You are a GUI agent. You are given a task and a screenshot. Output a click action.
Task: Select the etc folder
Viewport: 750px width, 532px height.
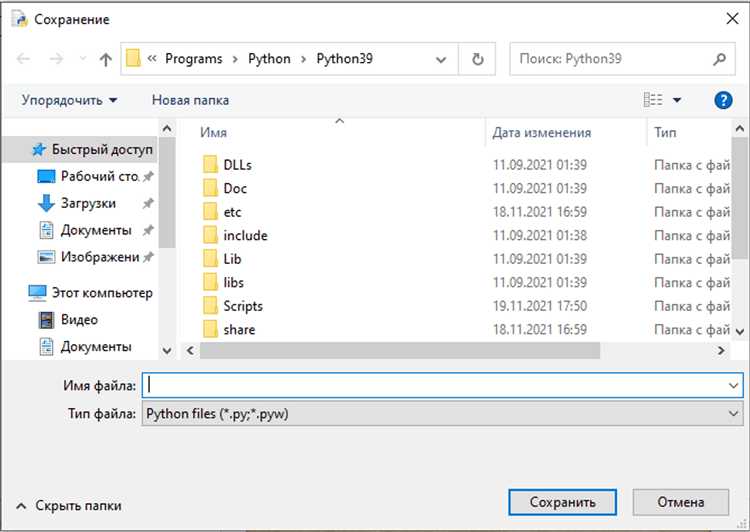tap(222, 212)
